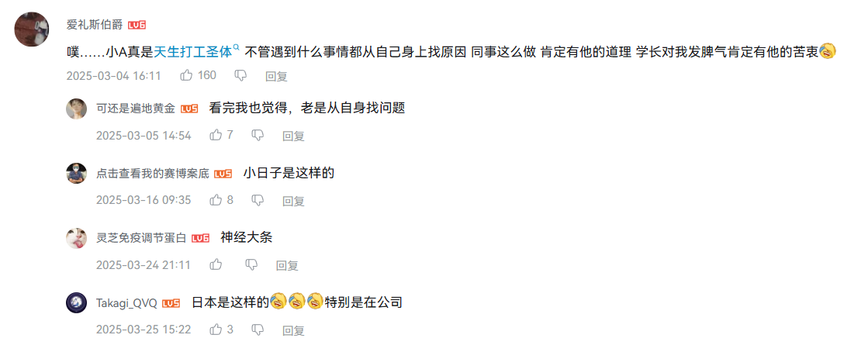Click 灵芝免疫调节蛋白's avatar

click(x=76, y=238)
